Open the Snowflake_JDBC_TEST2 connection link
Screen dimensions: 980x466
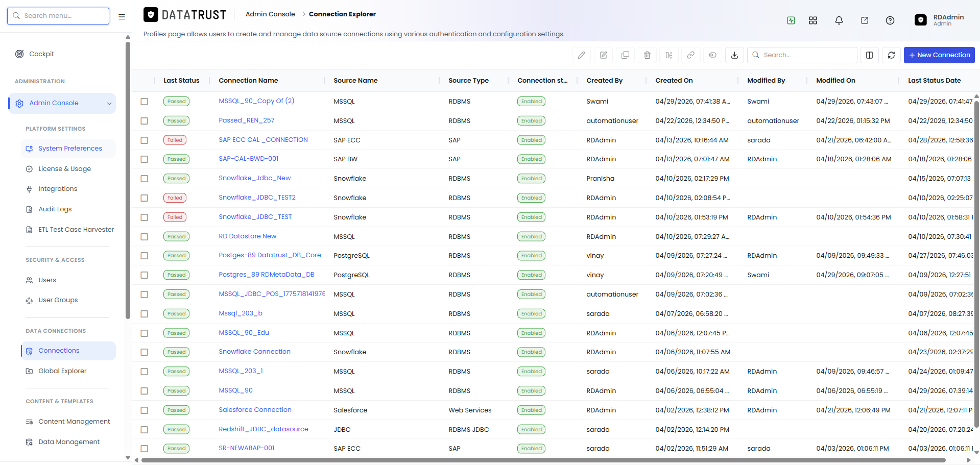(x=257, y=198)
